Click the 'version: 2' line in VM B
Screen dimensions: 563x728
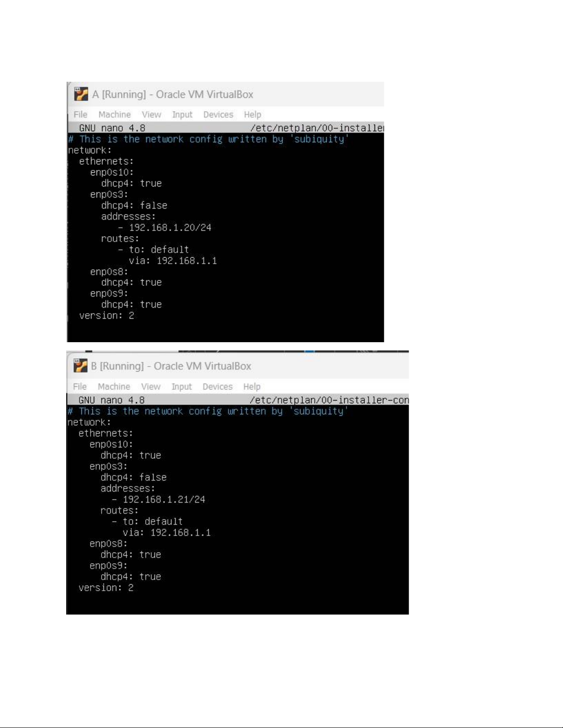tap(106, 587)
